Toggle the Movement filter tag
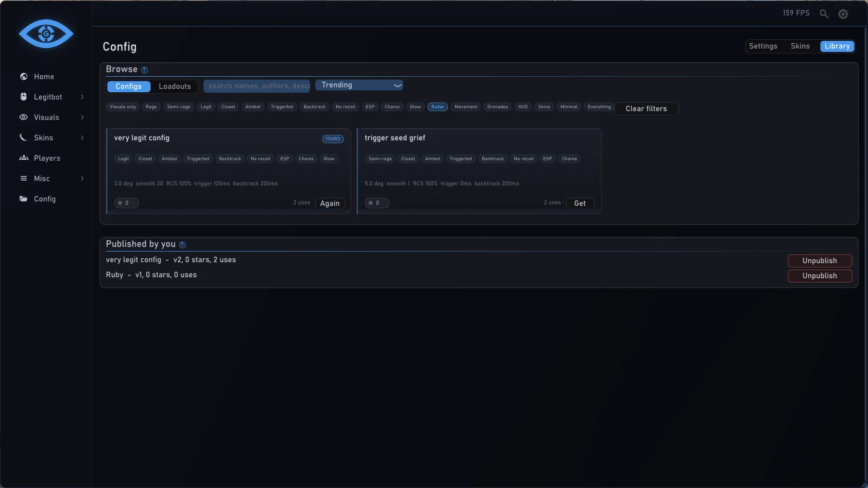This screenshot has height=488, width=868. point(466,107)
